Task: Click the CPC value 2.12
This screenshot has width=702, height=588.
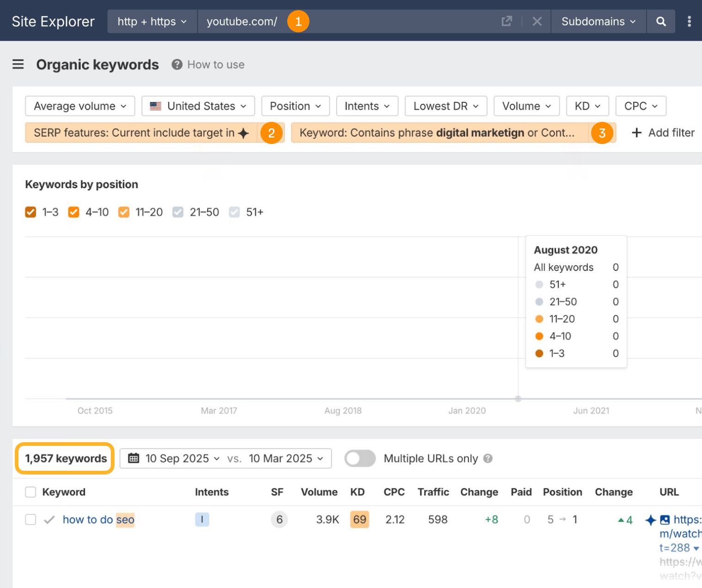Action: pyautogui.click(x=395, y=520)
